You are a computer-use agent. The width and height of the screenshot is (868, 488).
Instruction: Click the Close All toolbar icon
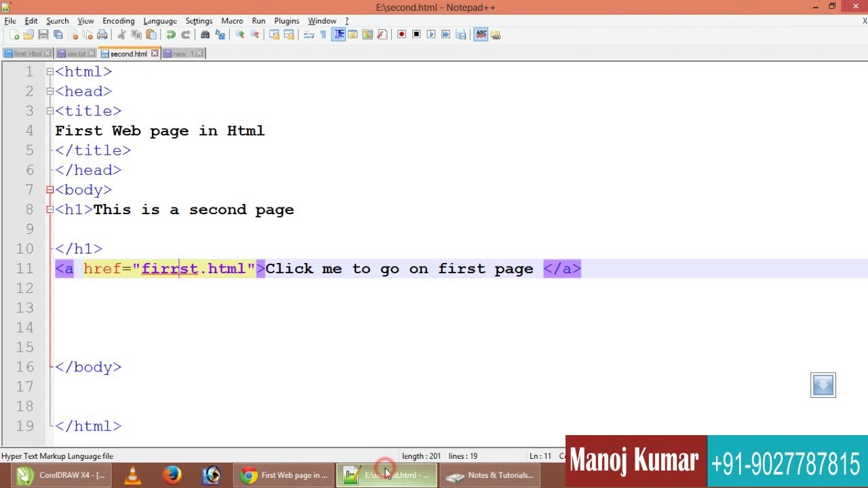click(x=87, y=35)
